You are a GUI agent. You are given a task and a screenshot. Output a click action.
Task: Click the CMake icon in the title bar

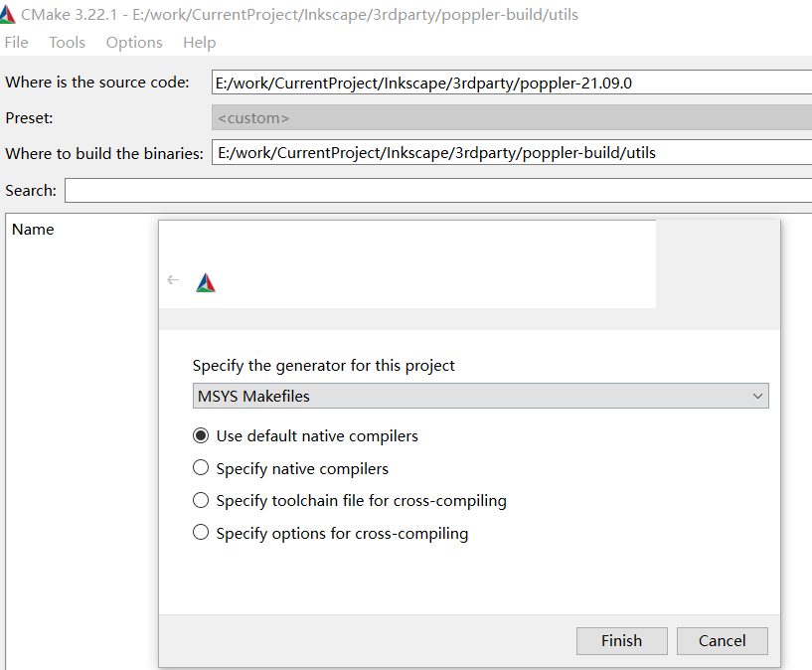(7, 15)
